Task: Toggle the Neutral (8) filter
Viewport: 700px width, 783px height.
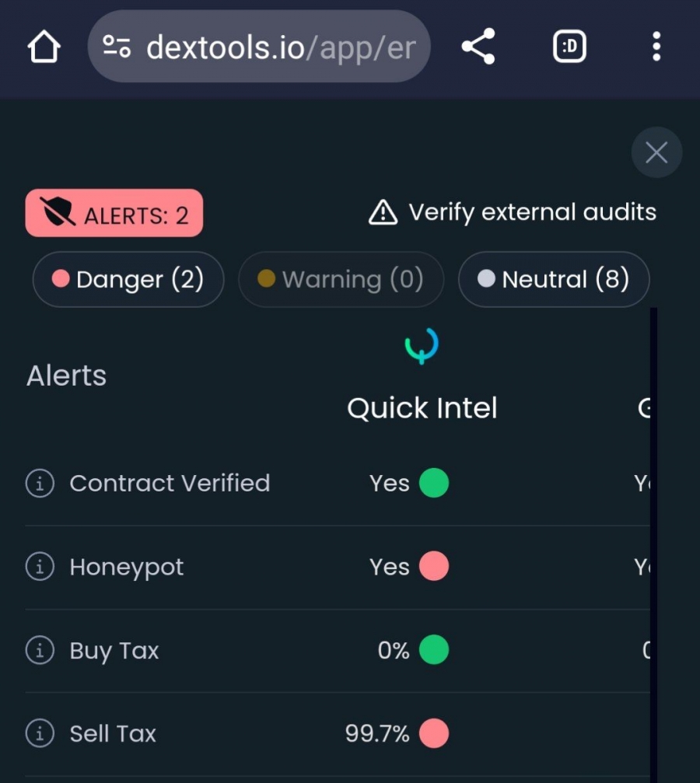Action: tap(554, 279)
